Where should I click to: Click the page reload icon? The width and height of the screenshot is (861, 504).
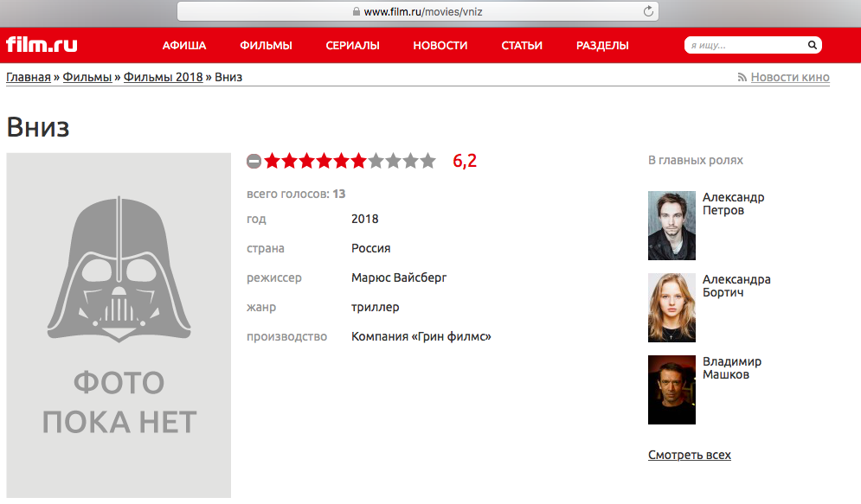tap(647, 11)
